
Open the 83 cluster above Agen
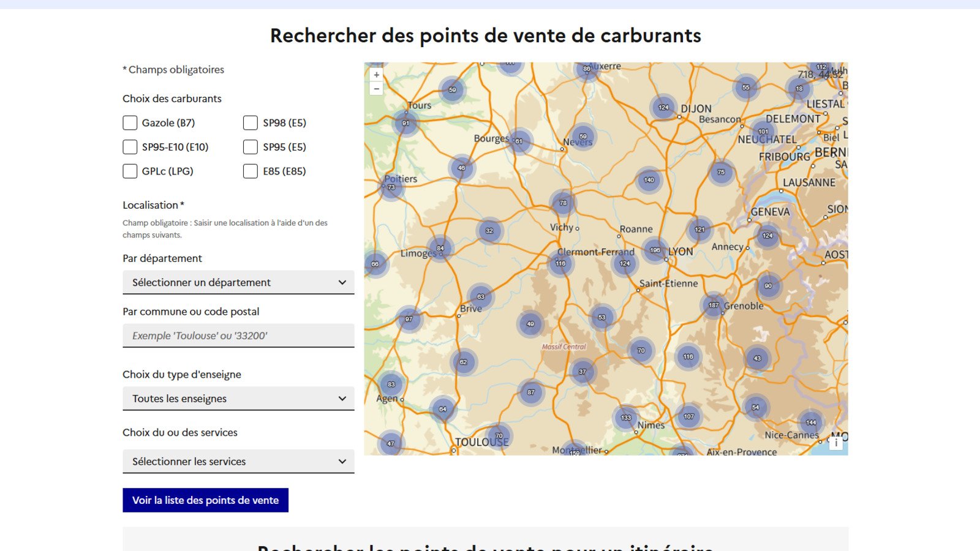click(391, 384)
